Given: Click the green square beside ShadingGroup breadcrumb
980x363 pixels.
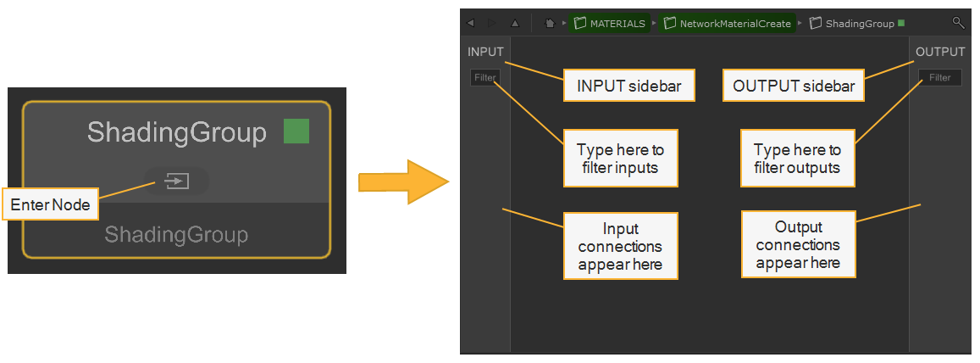Looking at the screenshot, I should click(901, 24).
